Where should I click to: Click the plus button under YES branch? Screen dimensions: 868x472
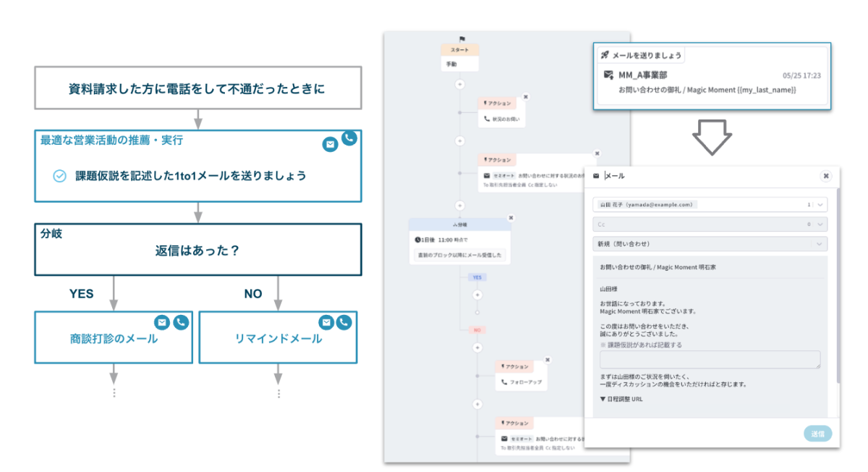pyautogui.click(x=477, y=295)
